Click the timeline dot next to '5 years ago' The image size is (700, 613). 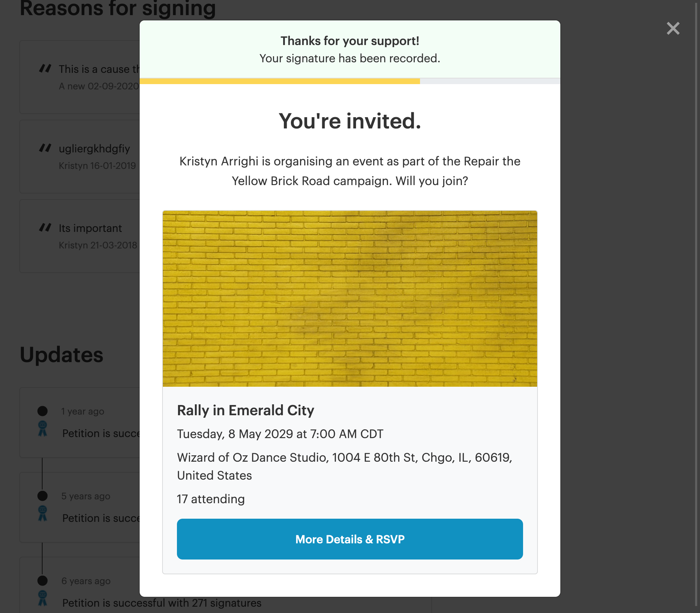coord(43,495)
